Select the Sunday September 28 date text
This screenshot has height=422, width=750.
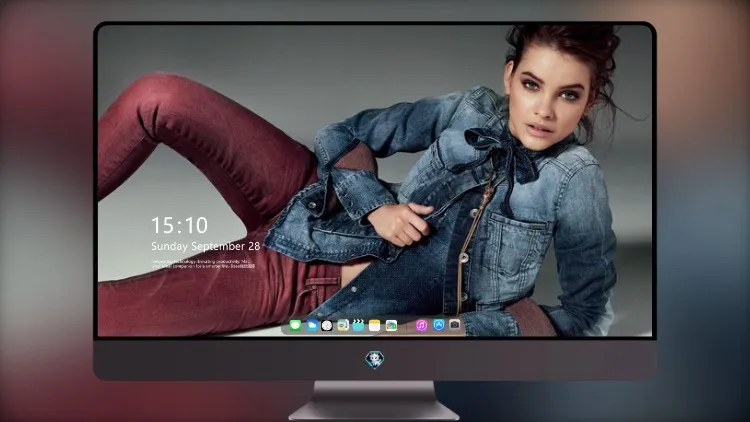pos(206,246)
